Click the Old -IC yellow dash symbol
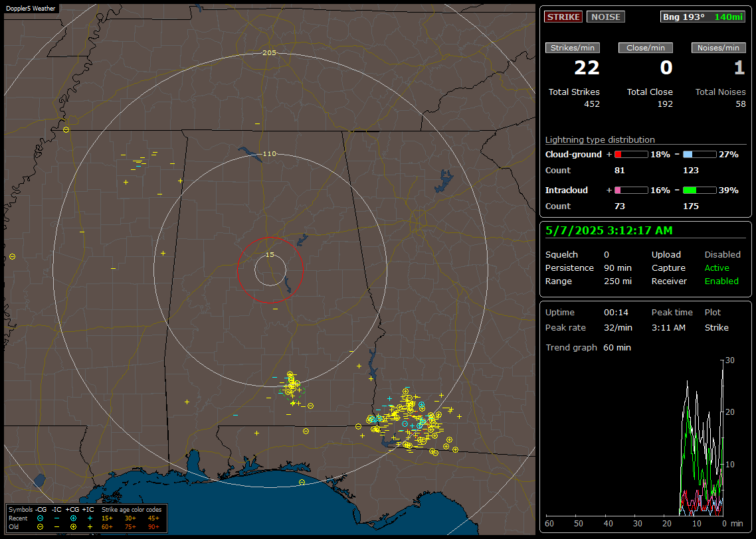The image size is (756, 539). click(x=57, y=527)
